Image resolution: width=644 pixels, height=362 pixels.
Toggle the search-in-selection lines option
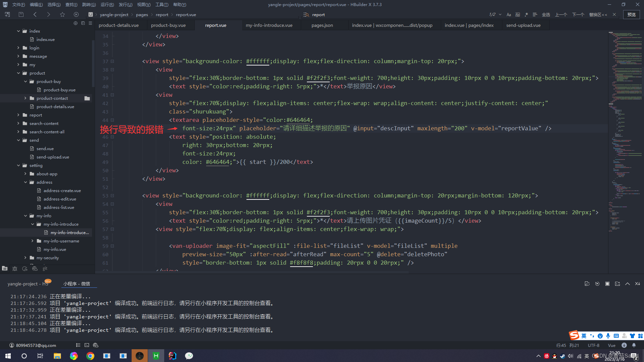click(535, 14)
